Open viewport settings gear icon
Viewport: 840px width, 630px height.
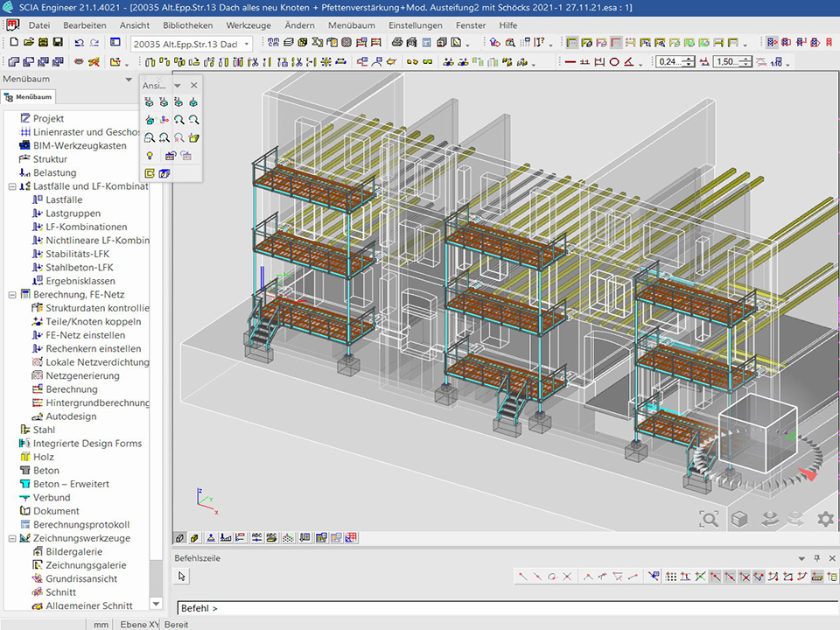825,519
